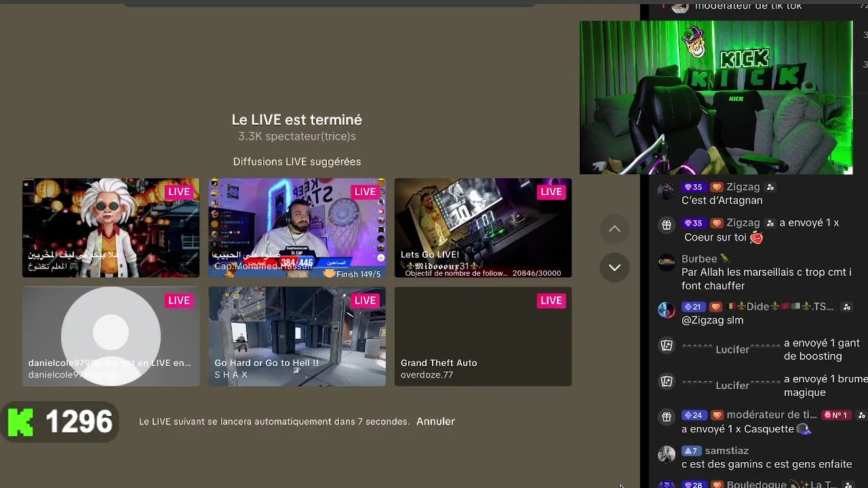Click the '3.3K spectateur(trice)s' text
Viewport: 868px width, 488px height.
point(297,136)
